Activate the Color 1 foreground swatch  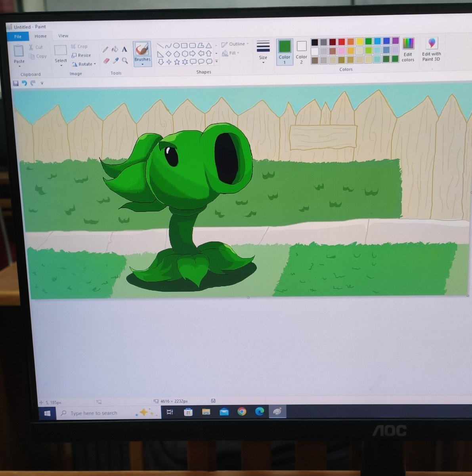[284, 52]
